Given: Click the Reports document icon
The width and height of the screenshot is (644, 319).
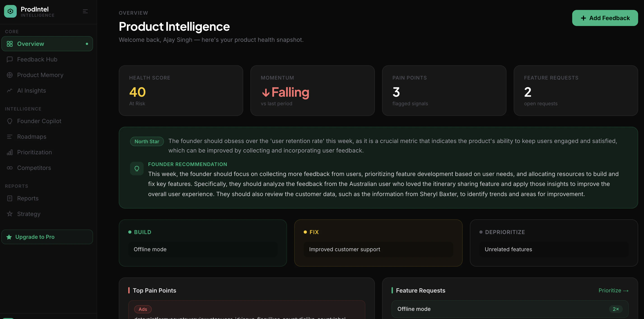Looking at the screenshot, I should (x=10, y=198).
